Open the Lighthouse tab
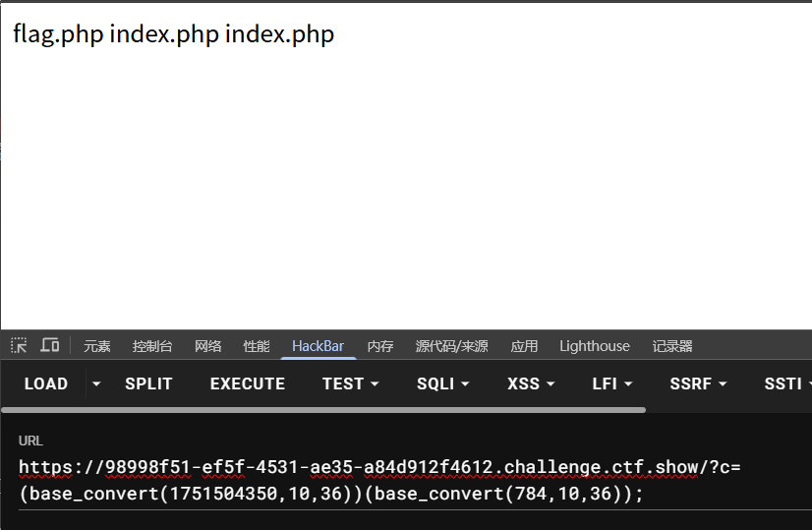 [x=595, y=346]
